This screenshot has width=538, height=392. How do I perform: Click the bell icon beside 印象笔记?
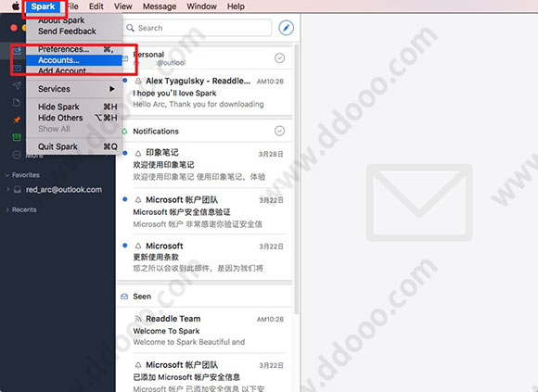point(138,153)
